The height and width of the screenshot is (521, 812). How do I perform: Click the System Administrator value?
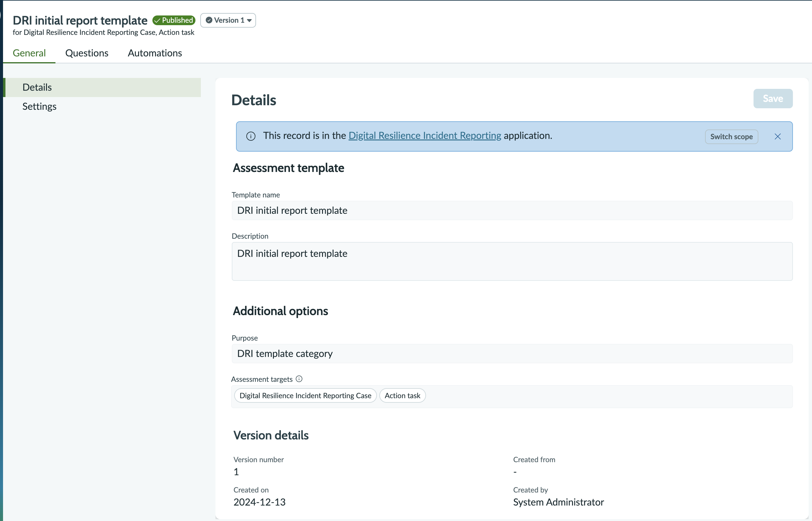558,502
